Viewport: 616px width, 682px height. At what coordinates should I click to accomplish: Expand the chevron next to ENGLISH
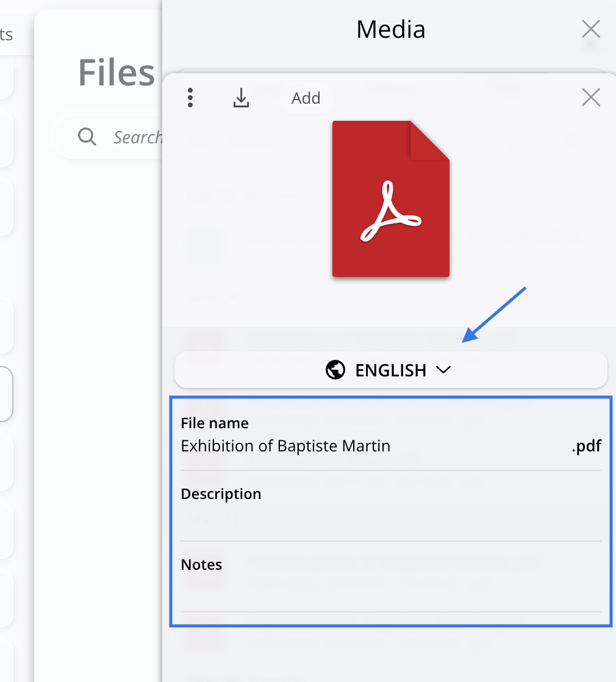(443, 370)
